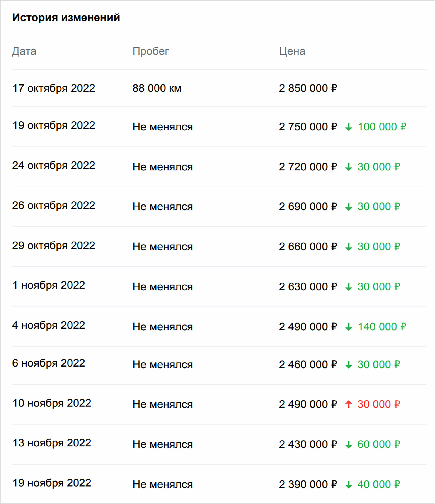436x504 pixels.
Task: Click the Дата column header
Action: [x=24, y=51]
